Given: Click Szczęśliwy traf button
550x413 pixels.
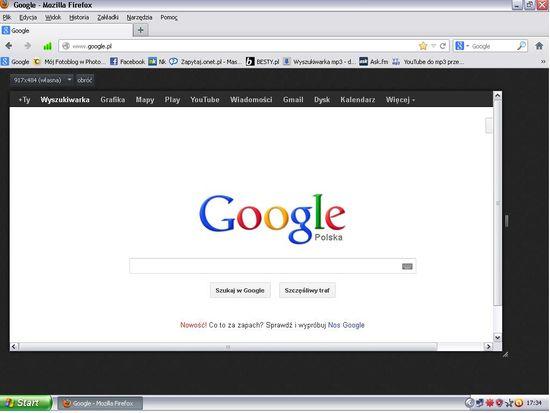Looking at the screenshot, I should [307, 291].
